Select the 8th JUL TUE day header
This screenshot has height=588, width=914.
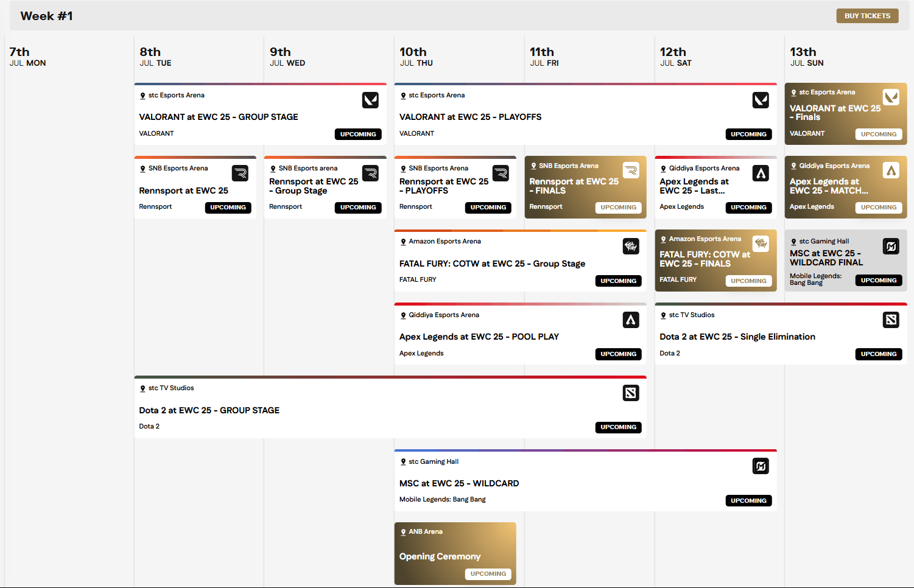click(x=156, y=57)
